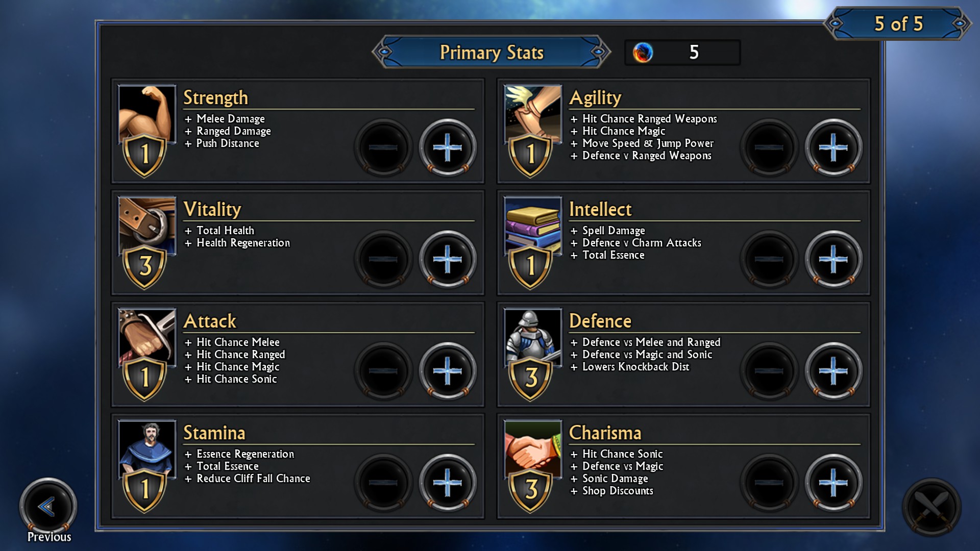Screen dimensions: 980x551
Task: Lower Defence using the minus icon
Action: (x=769, y=371)
